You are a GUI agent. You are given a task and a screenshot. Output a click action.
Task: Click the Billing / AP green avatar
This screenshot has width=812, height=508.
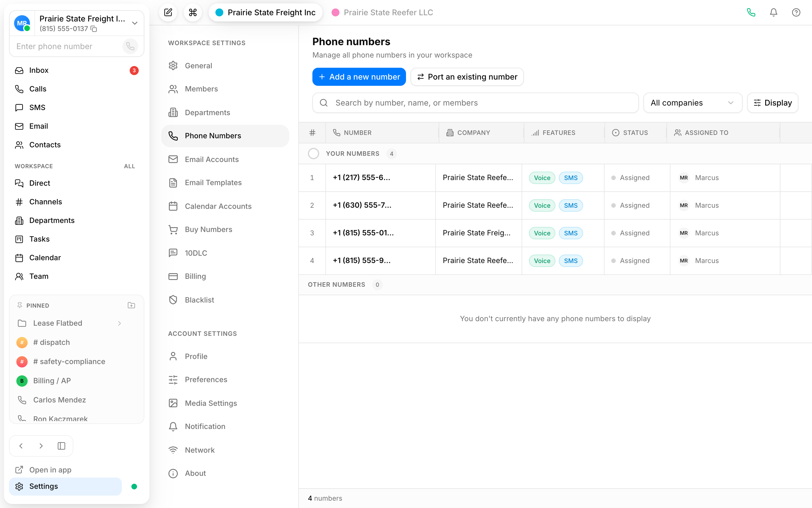(22, 381)
